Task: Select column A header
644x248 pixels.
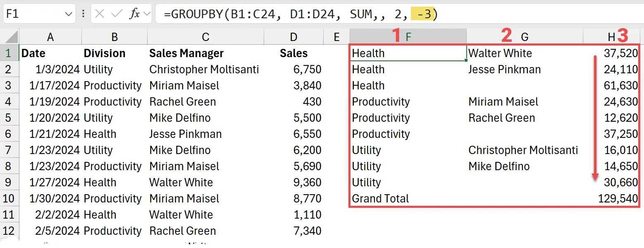Action: 50,37
